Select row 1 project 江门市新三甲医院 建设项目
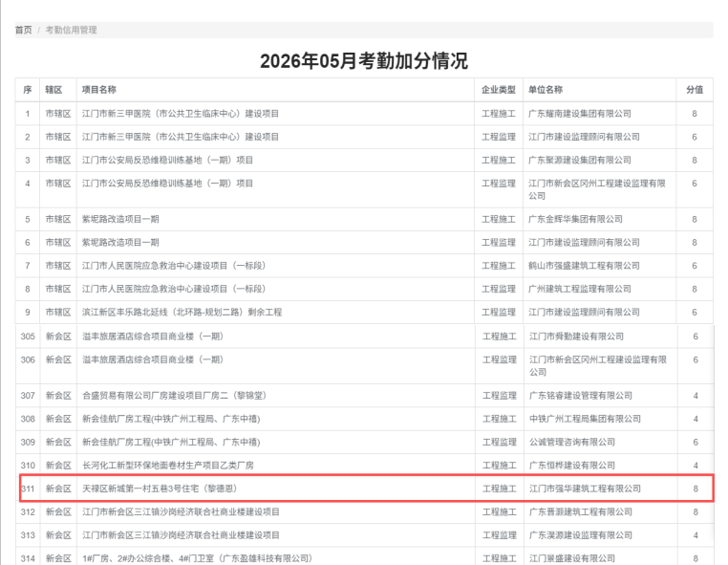This screenshot has width=728, height=565. coord(181,114)
